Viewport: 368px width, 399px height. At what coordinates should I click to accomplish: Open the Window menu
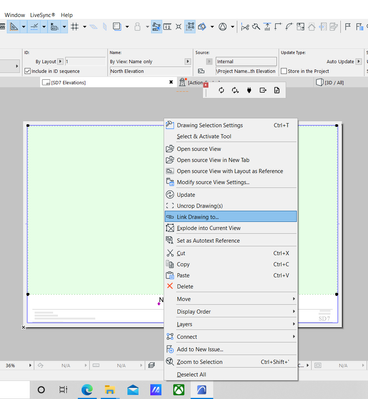[15, 15]
